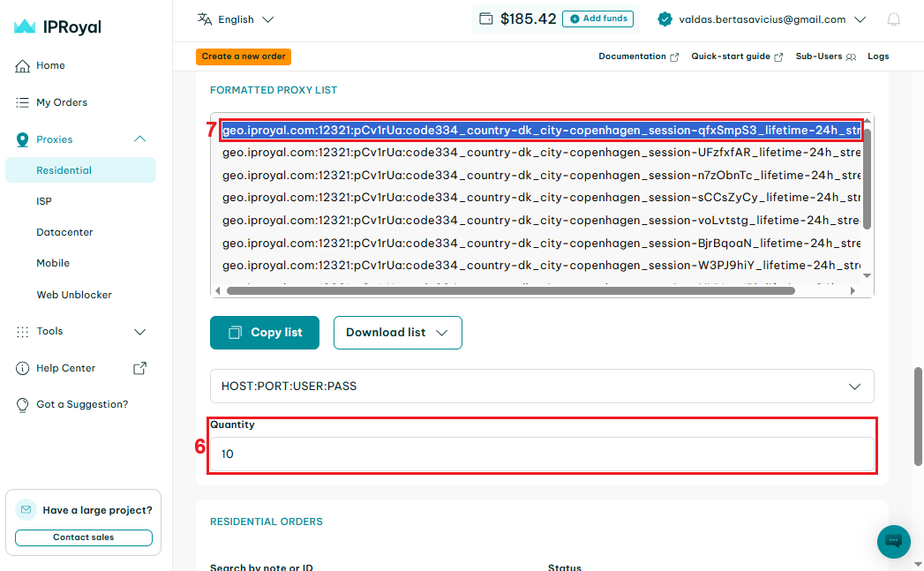Click the My Orders list icon
The height and width of the screenshot is (571, 924).
click(22, 102)
